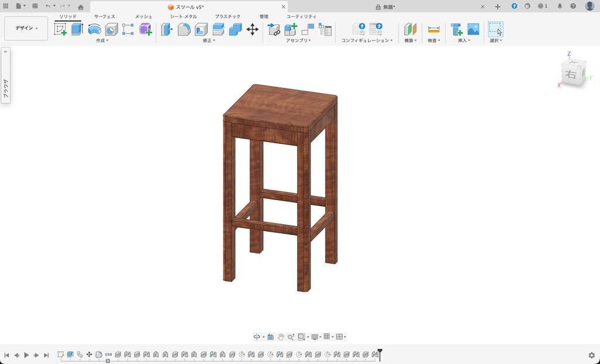Click the Move/Copy four-arrow icon

click(x=253, y=28)
